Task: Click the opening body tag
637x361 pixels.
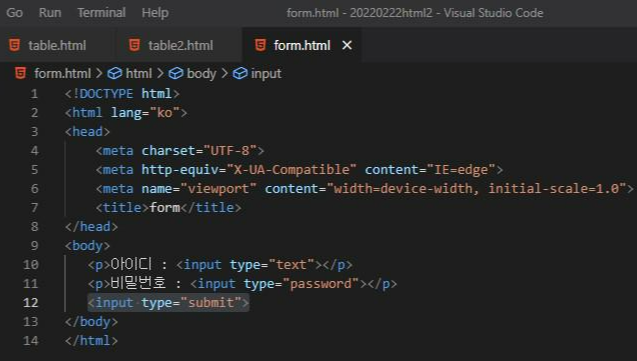Action: click(x=87, y=246)
